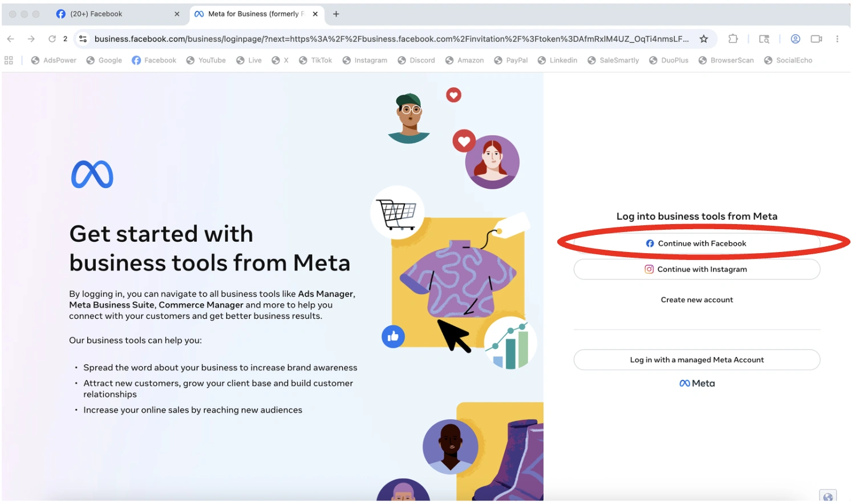Screen dimensions: 867x504
Task: Click the avatar of man with glasses
Action: click(x=409, y=118)
